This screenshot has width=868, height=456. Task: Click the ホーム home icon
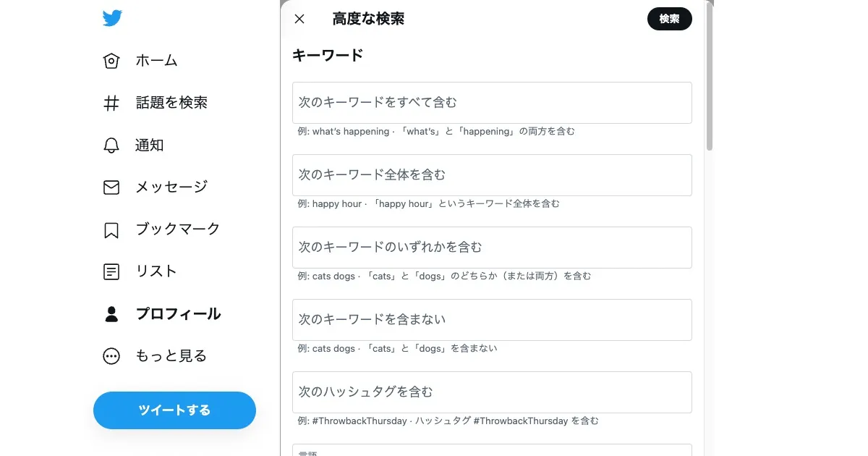point(111,61)
